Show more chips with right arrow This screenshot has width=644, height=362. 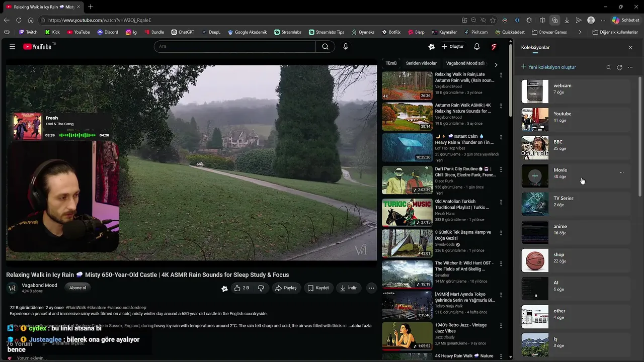coord(496,64)
